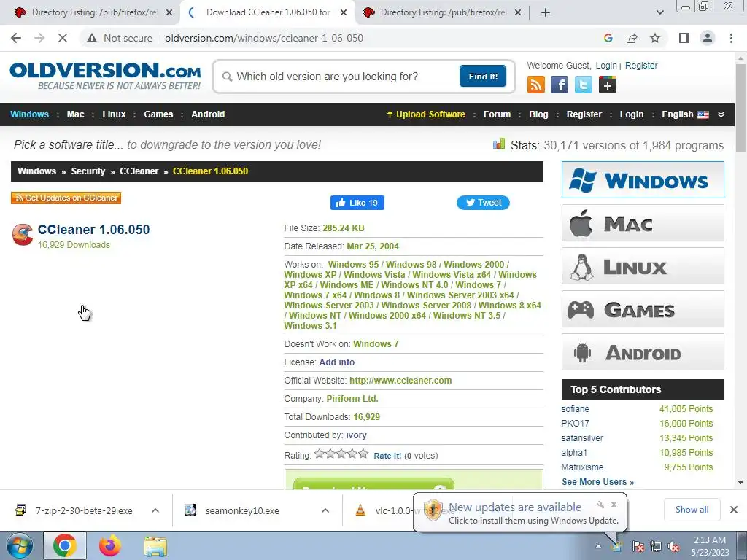Click the Google icon in address bar
The image size is (747, 560).
tap(608, 38)
